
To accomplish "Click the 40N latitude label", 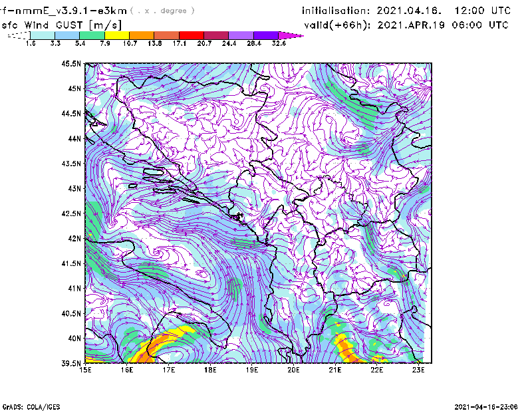I will tap(74, 339).
